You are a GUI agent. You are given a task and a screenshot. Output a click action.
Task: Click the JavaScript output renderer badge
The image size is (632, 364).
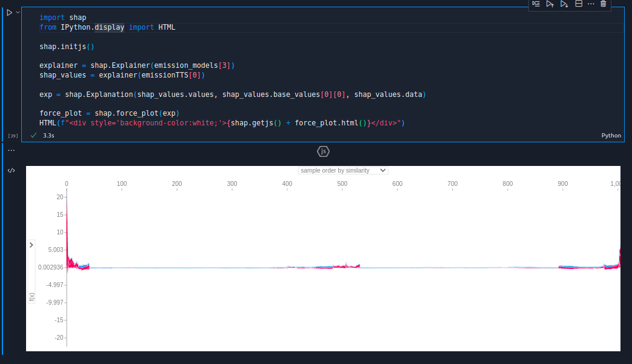point(324,151)
